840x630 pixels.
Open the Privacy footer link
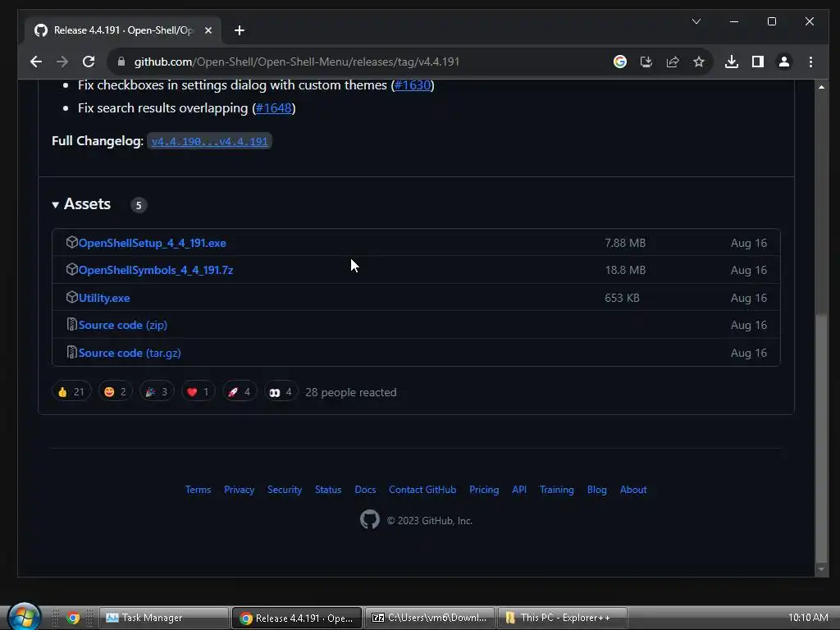coord(239,490)
